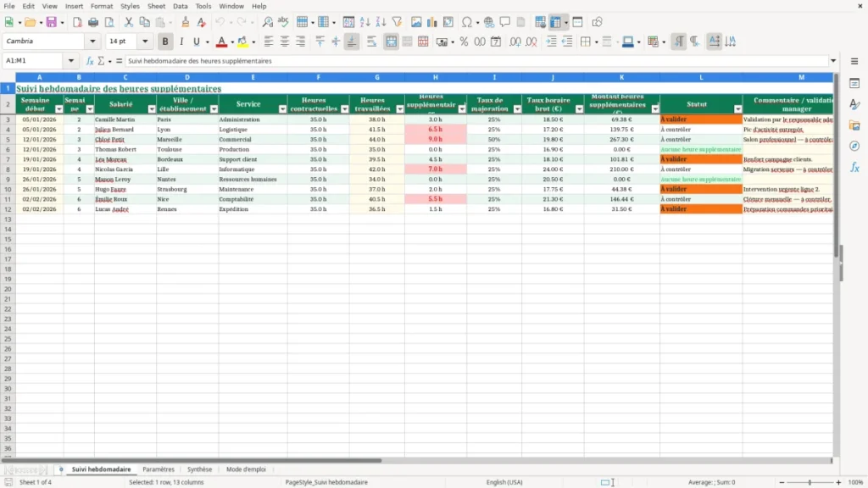868x488 pixels.
Task: Open the Data menu
Action: (180, 6)
